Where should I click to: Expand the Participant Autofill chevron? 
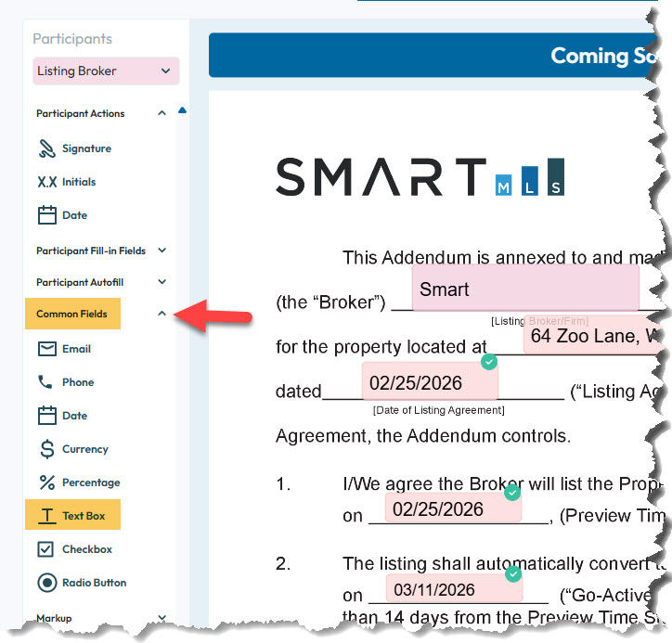click(x=162, y=282)
